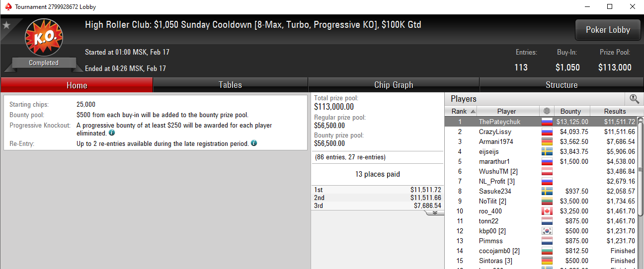Click the globe country column header
The height and width of the screenshot is (269, 644).
(547, 111)
